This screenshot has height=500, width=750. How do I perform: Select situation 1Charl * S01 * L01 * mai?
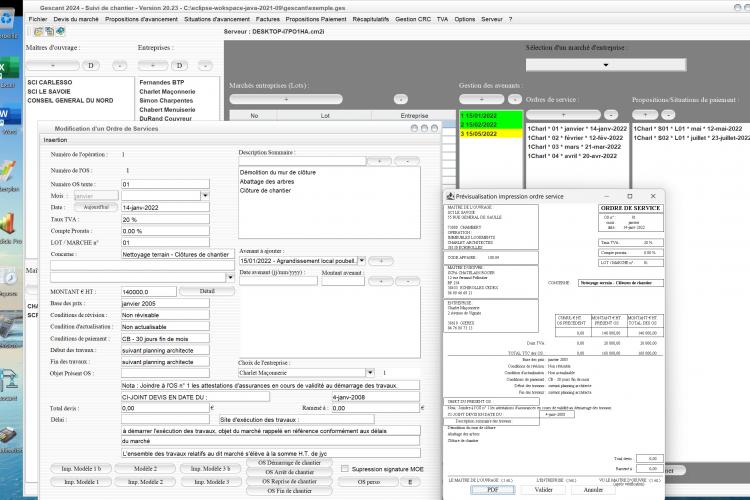tap(688, 129)
